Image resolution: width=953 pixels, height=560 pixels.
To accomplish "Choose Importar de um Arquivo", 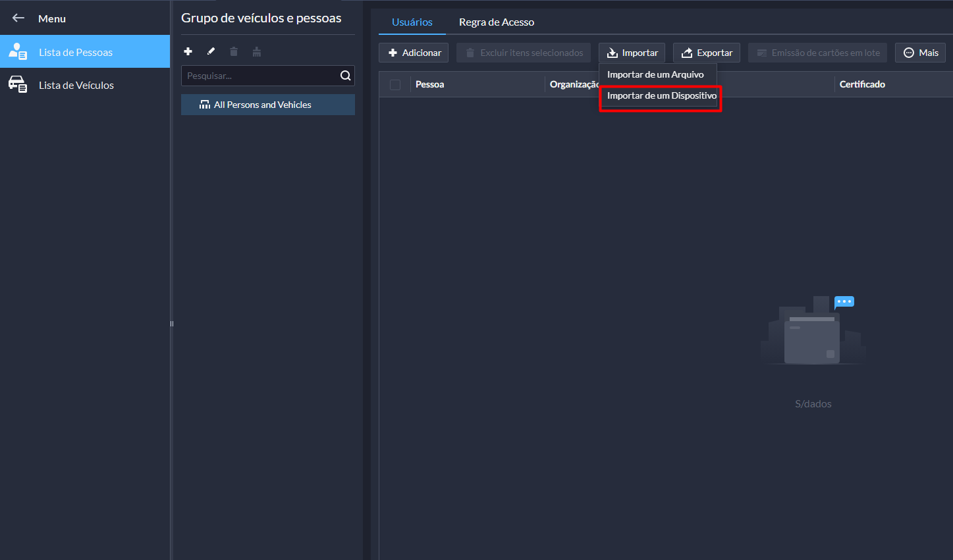I will [655, 74].
